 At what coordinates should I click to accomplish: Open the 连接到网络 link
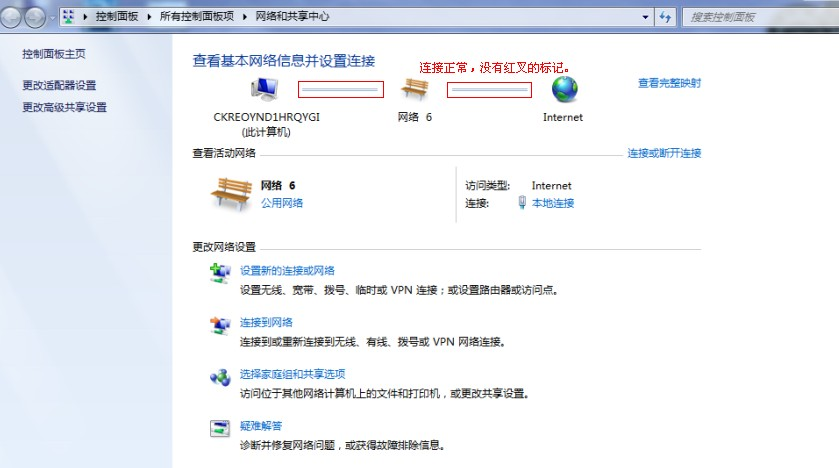[x=266, y=323]
